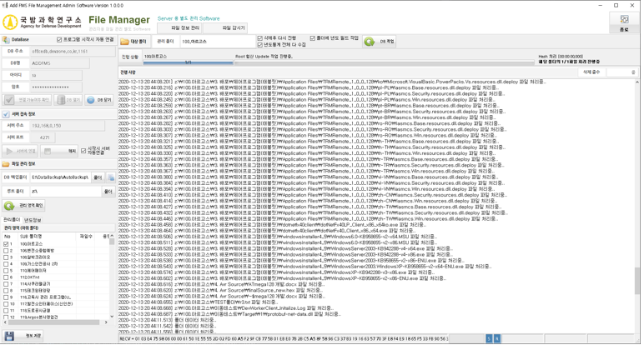Uncheck the 삭제후 다시 진행 checkbox
The height and width of the screenshot is (345, 644).
pos(261,37)
